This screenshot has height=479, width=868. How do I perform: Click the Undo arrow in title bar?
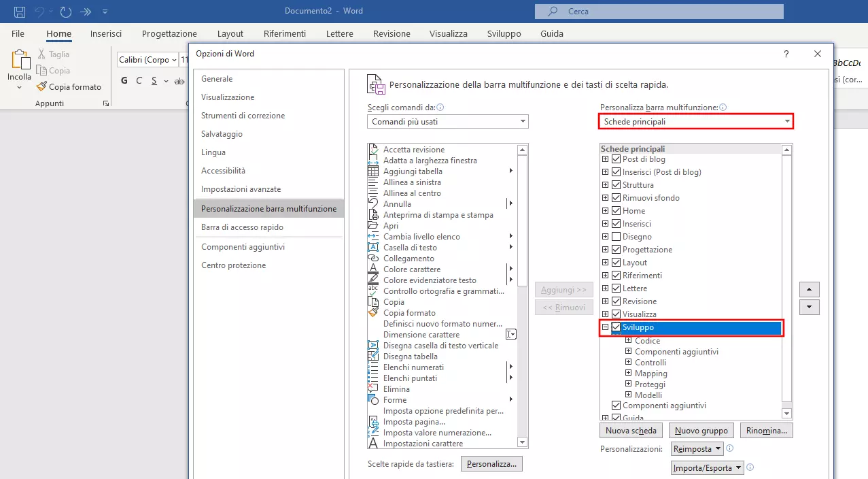pyautogui.click(x=39, y=12)
